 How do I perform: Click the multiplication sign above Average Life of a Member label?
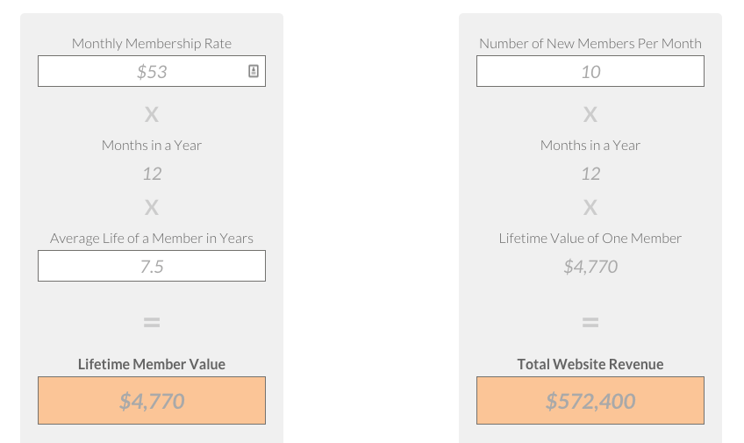coord(152,207)
